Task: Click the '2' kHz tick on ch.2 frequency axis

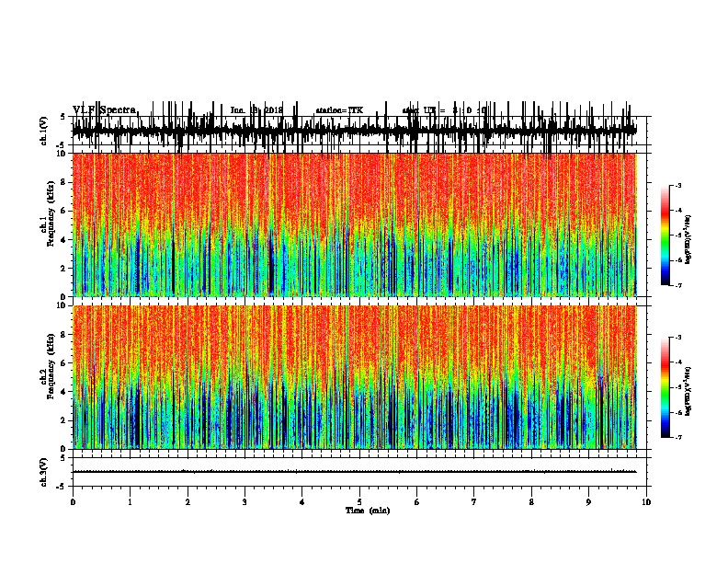Action: click(x=64, y=420)
